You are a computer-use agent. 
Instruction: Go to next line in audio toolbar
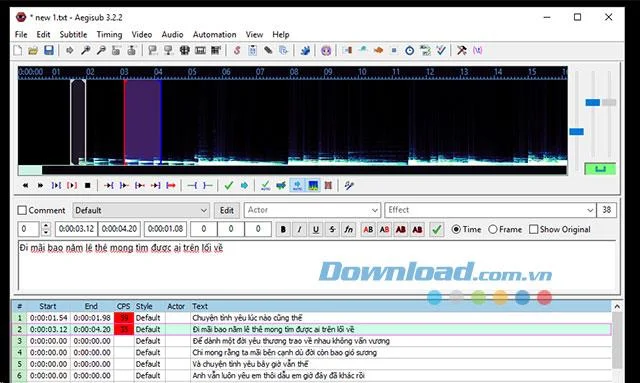click(x=40, y=185)
